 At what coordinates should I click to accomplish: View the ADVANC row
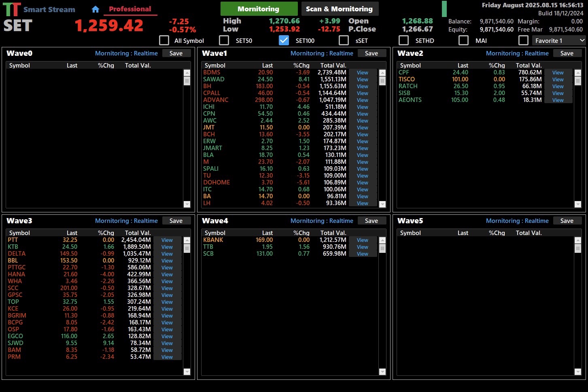coord(363,100)
